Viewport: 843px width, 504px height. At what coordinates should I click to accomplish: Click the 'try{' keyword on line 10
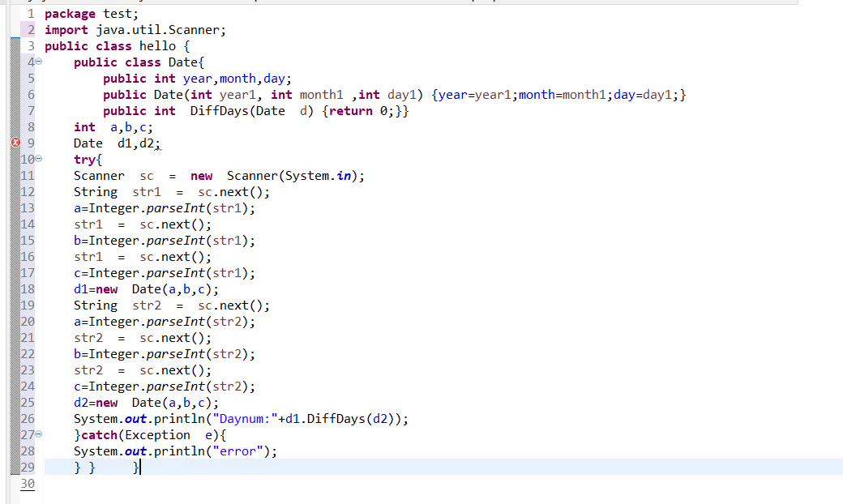click(88, 160)
